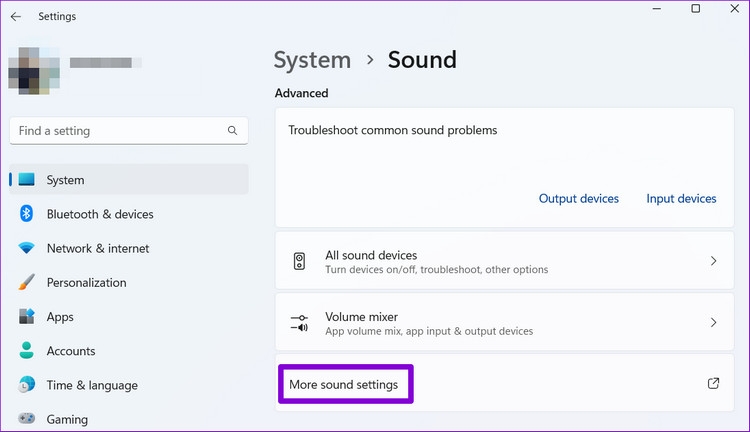Click the Personalization paintbrush icon
The height and width of the screenshot is (432, 750).
[26, 283]
